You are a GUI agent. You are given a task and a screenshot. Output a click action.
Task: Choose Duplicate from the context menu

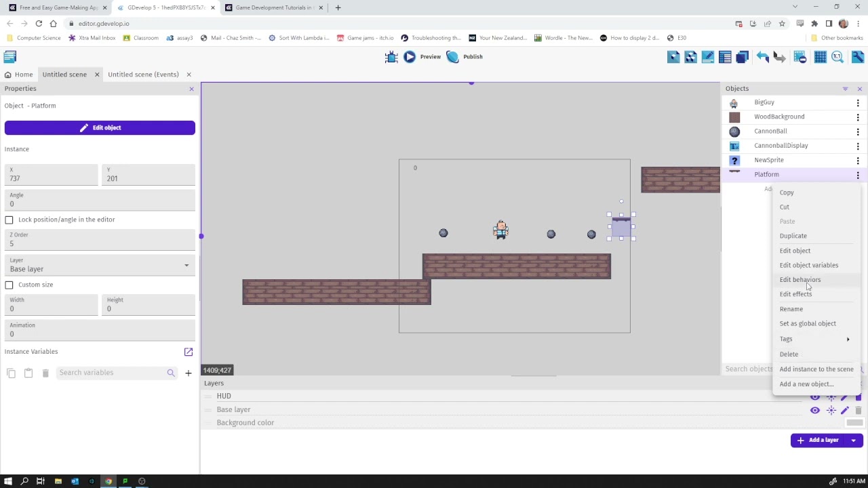pyautogui.click(x=817, y=236)
